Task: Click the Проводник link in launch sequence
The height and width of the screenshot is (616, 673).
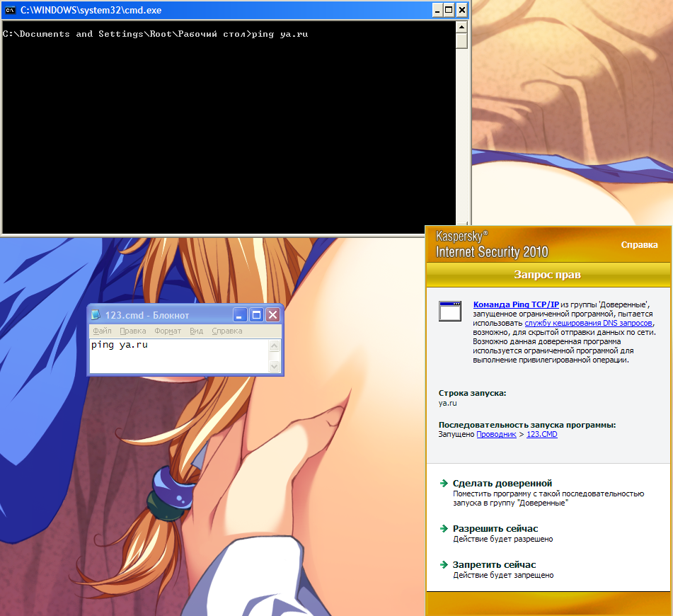Action: tap(496, 434)
